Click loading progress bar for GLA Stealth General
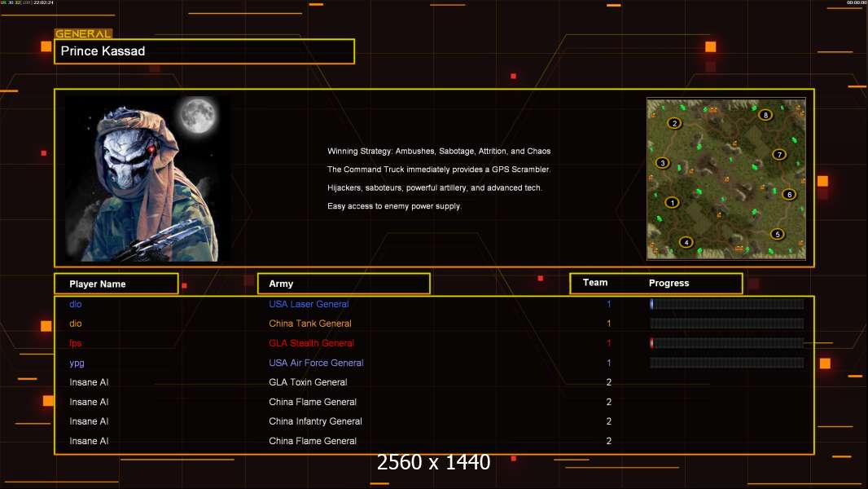Image resolution: width=868 pixels, height=489 pixels. tap(727, 343)
